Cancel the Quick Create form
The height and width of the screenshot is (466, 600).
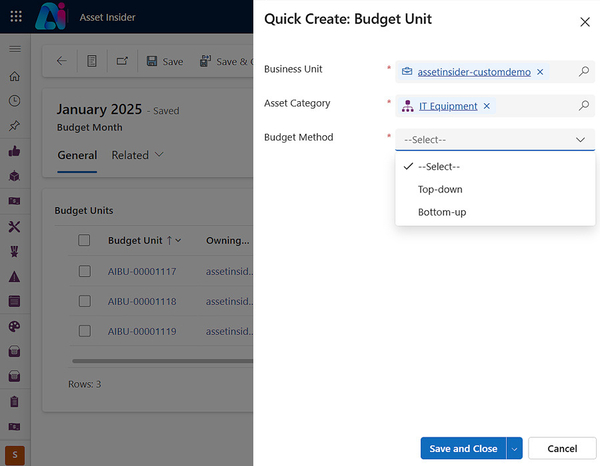pyautogui.click(x=562, y=449)
